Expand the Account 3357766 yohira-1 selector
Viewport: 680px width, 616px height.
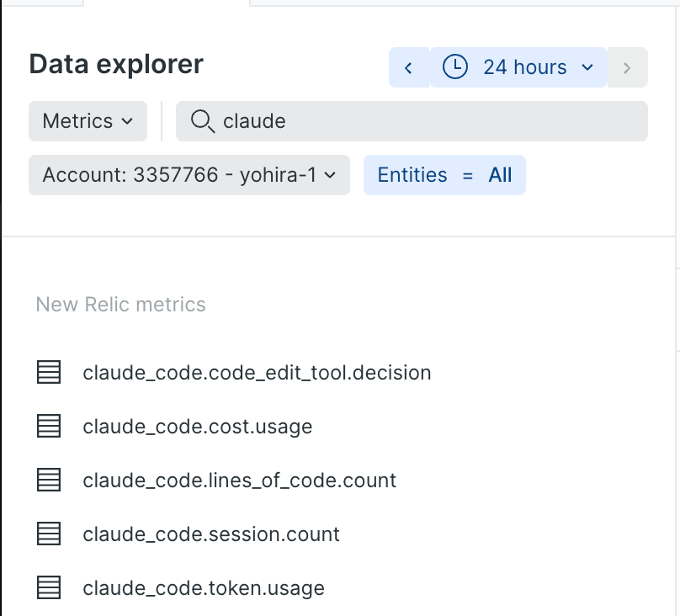coord(189,175)
